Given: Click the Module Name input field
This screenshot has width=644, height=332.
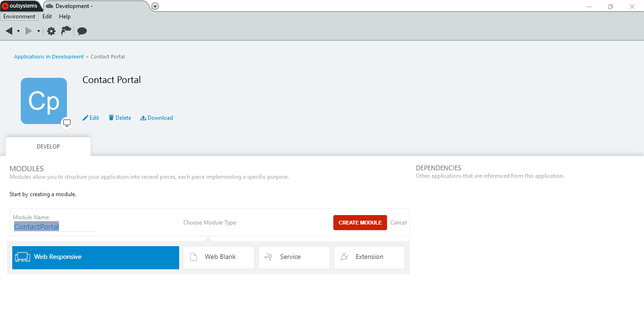Looking at the screenshot, I should (x=54, y=227).
